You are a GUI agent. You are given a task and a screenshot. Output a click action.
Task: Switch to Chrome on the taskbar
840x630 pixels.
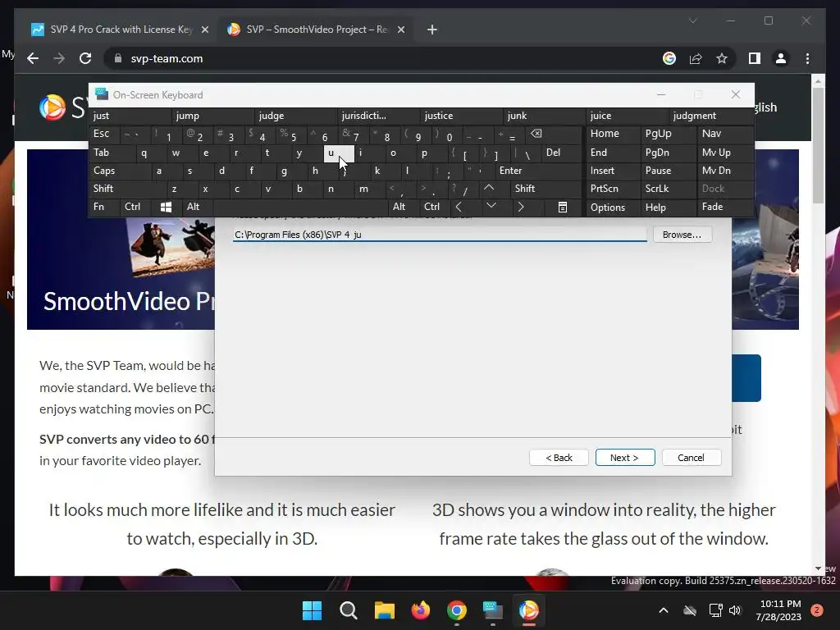coord(456,610)
